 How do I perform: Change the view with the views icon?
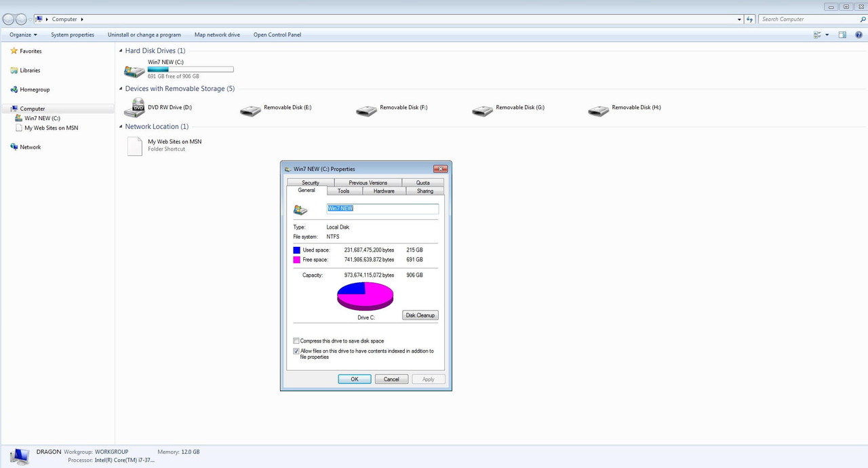tap(818, 35)
